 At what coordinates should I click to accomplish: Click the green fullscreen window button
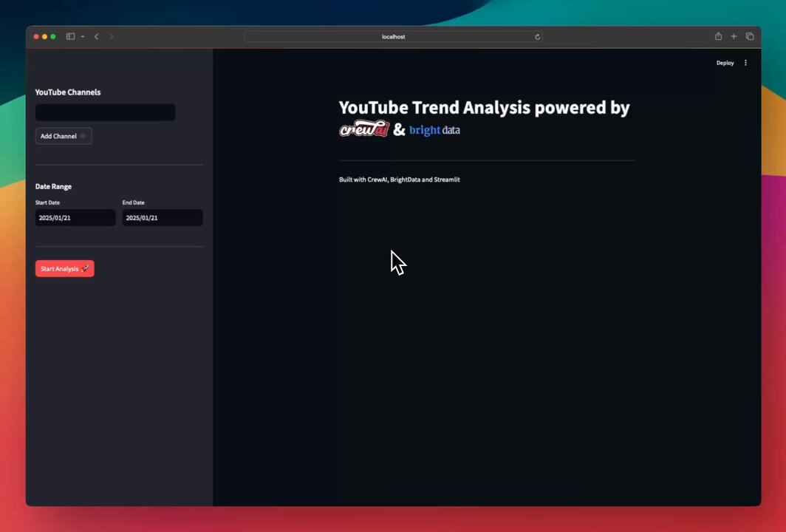[53, 37]
